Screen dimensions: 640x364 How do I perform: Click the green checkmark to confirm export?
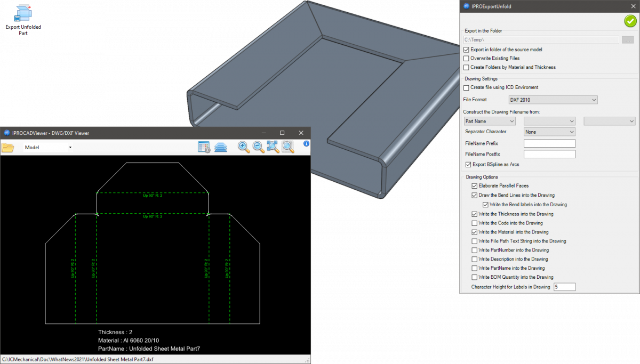(x=630, y=21)
